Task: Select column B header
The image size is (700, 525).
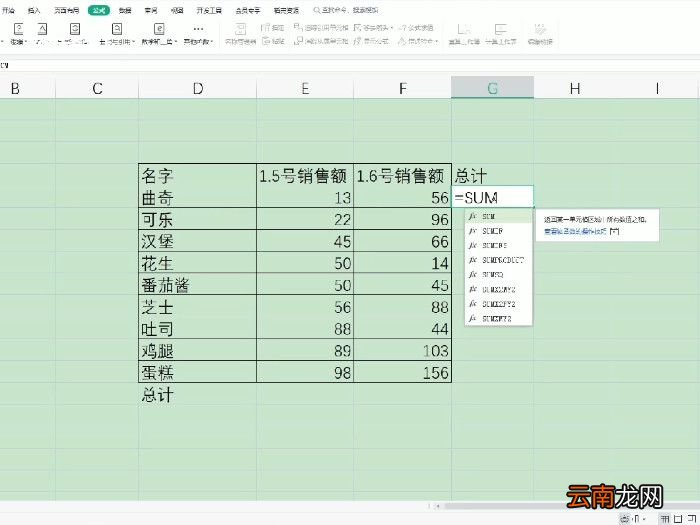Action: click(x=28, y=88)
